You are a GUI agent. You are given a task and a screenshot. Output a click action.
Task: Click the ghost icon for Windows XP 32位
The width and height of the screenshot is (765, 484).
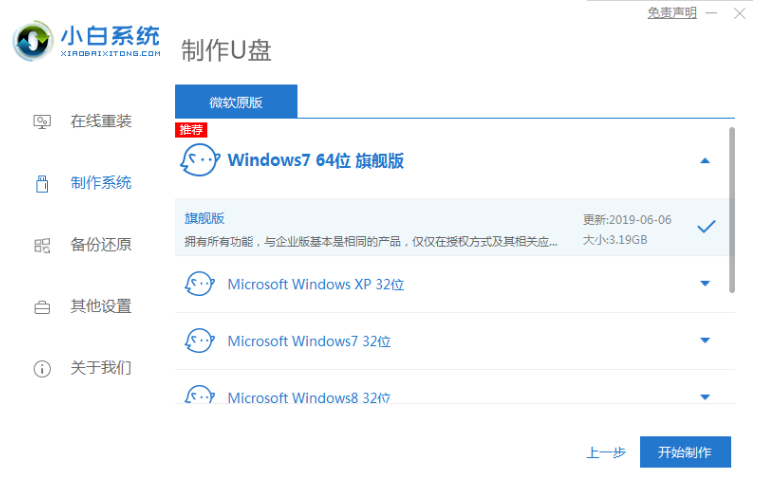click(x=199, y=284)
